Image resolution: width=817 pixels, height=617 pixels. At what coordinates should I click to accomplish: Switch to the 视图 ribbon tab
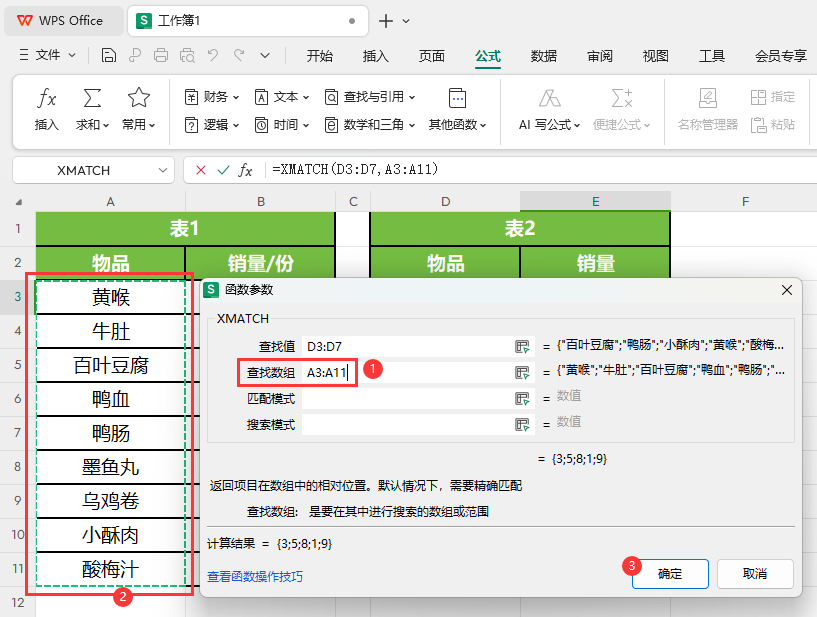click(x=655, y=56)
